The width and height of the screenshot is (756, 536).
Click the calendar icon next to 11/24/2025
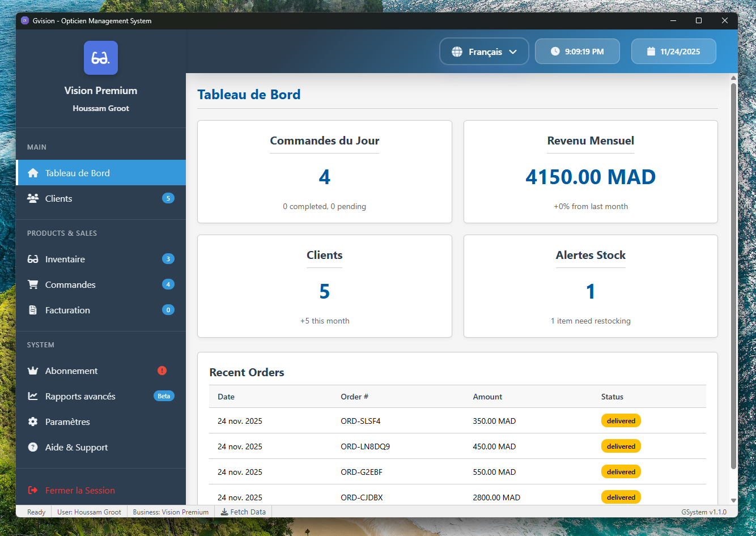click(x=651, y=51)
